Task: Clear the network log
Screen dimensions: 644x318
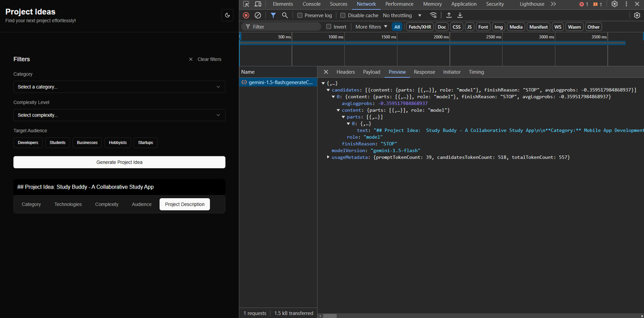Action: point(258,16)
